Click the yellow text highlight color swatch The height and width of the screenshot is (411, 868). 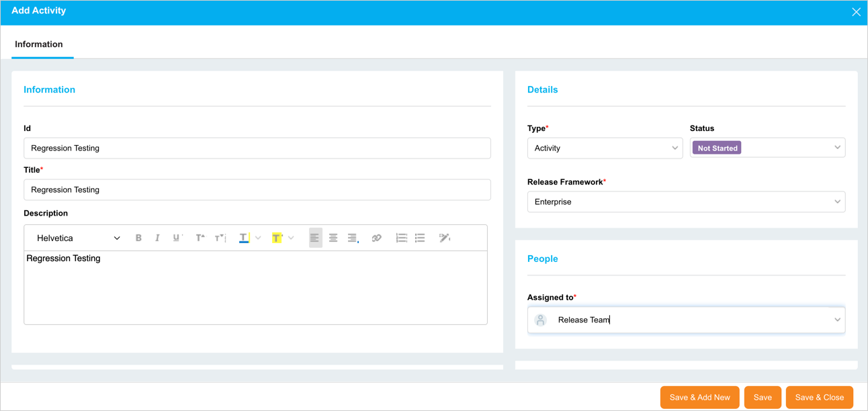[x=277, y=238]
